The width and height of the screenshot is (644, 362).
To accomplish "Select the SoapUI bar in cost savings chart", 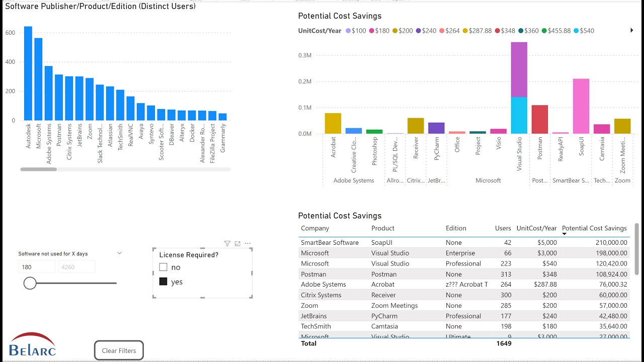I will click(581, 106).
